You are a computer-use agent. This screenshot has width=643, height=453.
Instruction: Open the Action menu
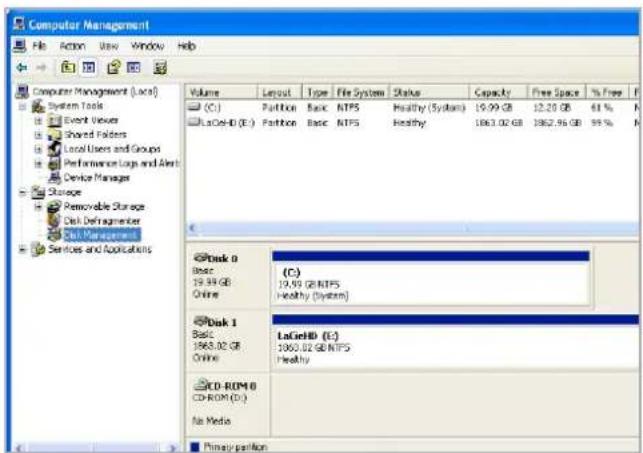tap(72, 46)
